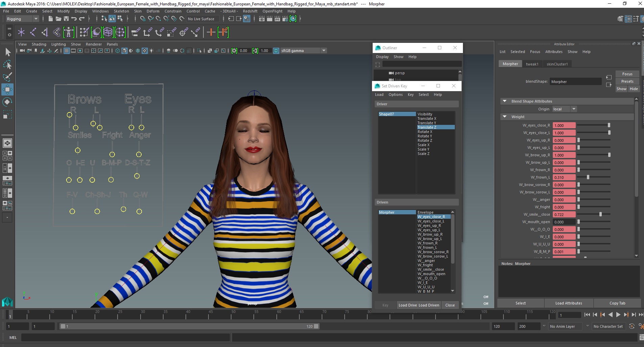Toggle Isolate Select in viewport toolbar
The image size is (644, 347).
click(199, 51)
